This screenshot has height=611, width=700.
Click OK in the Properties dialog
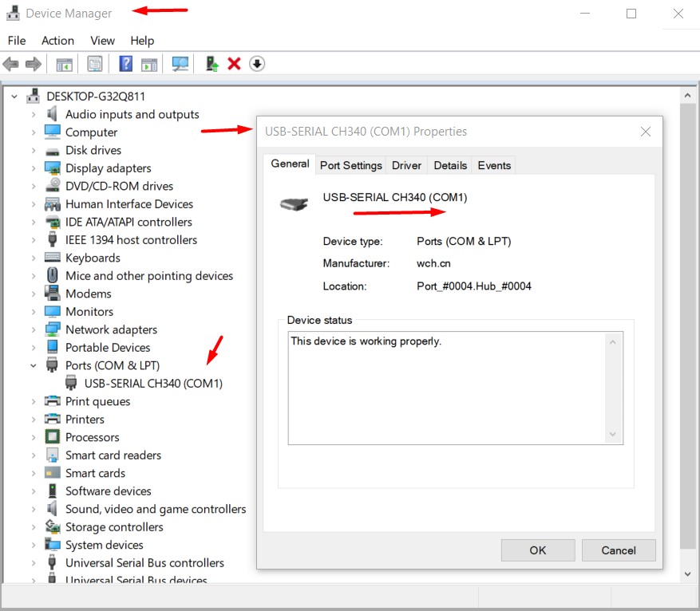point(537,550)
